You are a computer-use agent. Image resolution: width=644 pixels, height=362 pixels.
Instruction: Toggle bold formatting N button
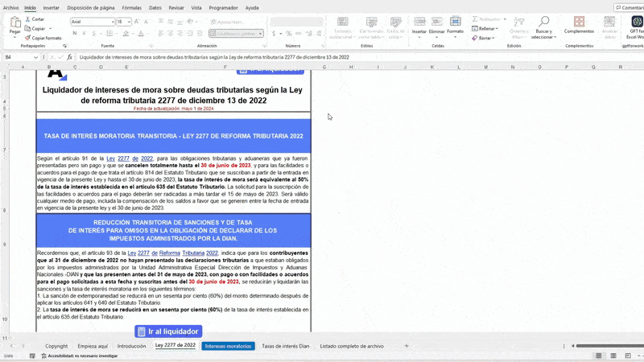tap(74, 34)
